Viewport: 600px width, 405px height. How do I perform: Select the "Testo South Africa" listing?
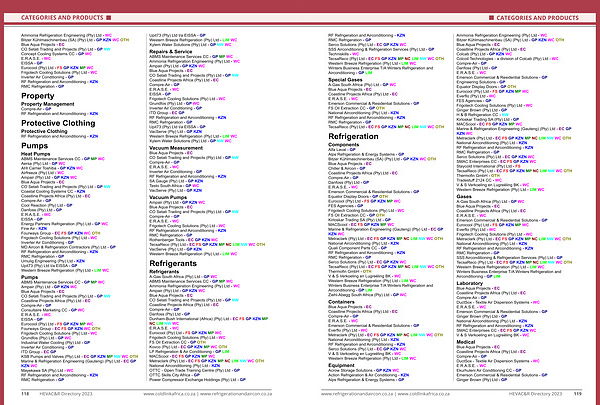click(174, 186)
